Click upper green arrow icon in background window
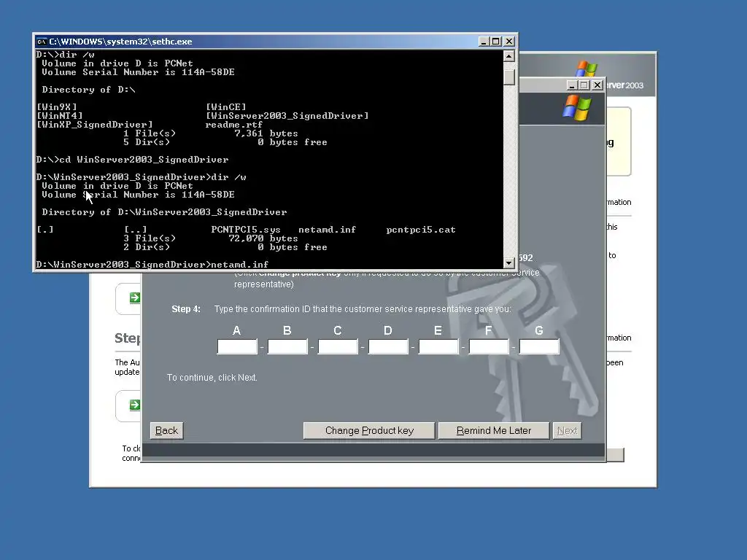 point(135,297)
